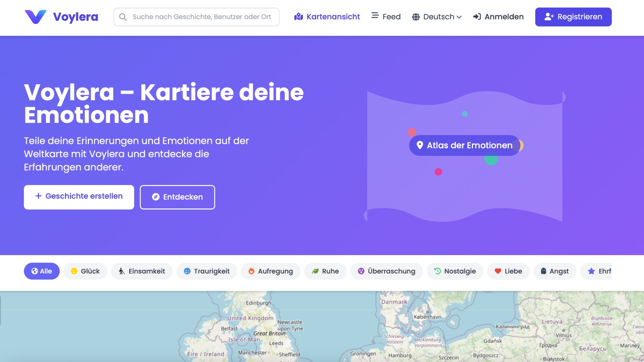Filter stories by Traurigkeit
This screenshot has height=362, width=644.
(207, 271)
